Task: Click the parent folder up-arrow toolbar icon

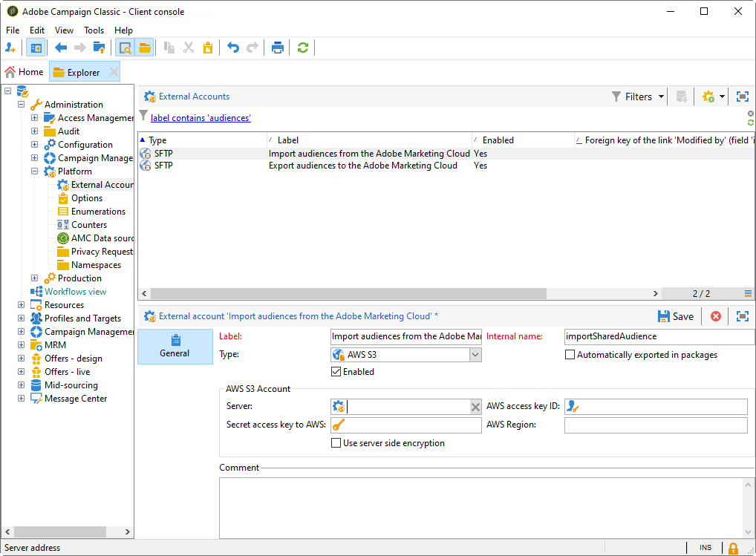Action: click(x=100, y=48)
